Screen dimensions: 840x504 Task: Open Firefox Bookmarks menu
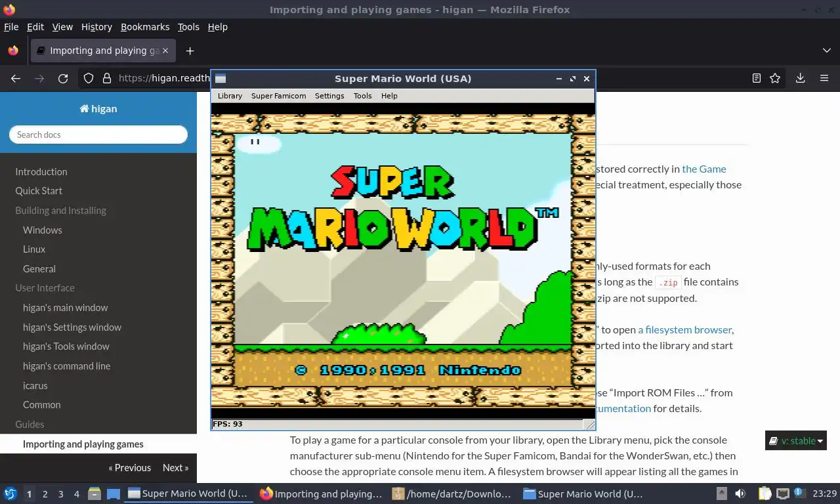(x=145, y=27)
